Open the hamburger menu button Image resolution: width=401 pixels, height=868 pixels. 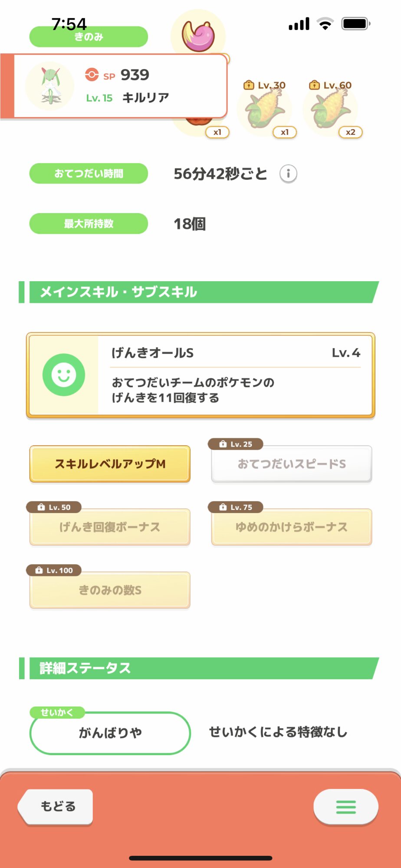pos(345,807)
